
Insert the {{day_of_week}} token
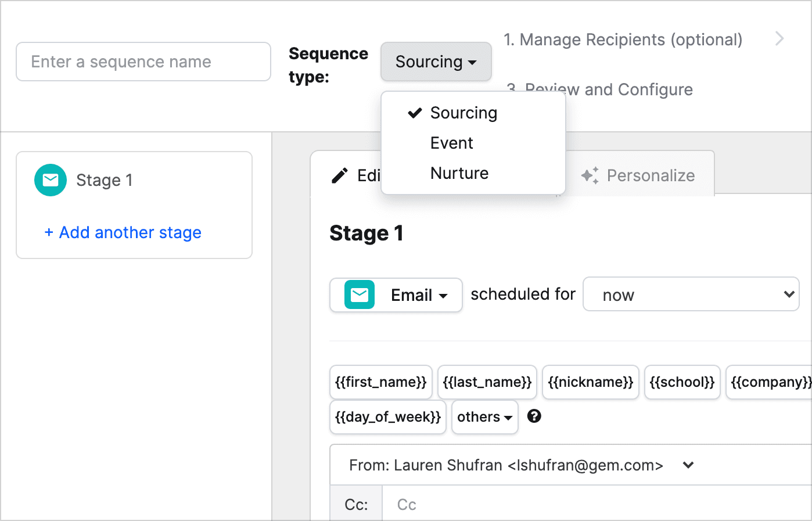pos(387,416)
